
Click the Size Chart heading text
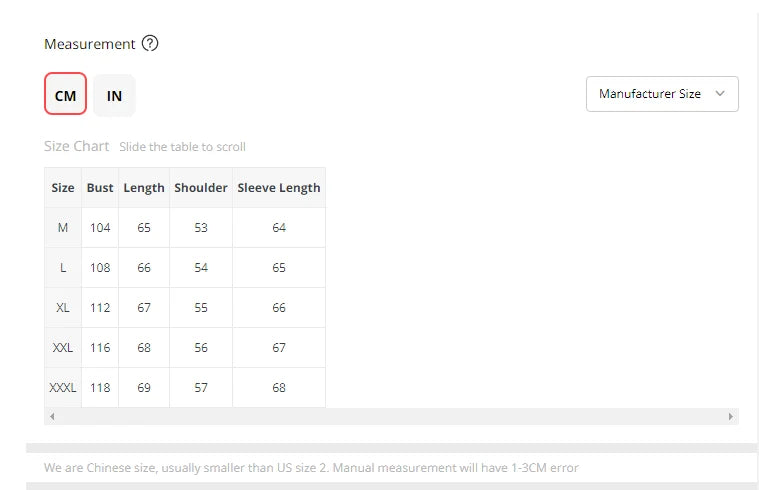click(x=76, y=146)
